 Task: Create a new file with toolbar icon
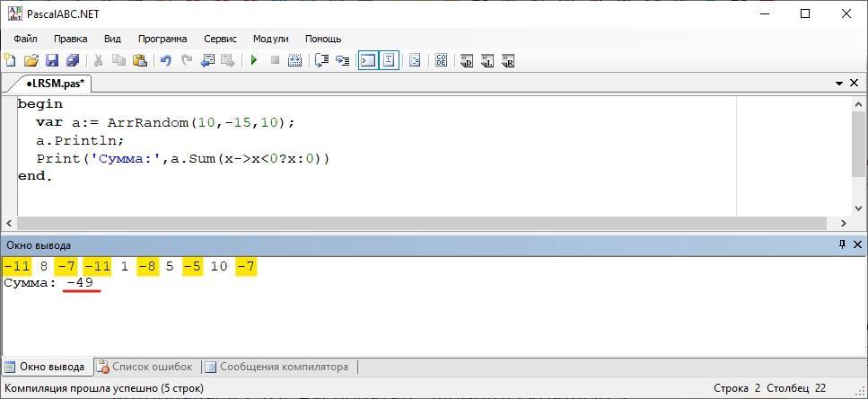[10, 60]
